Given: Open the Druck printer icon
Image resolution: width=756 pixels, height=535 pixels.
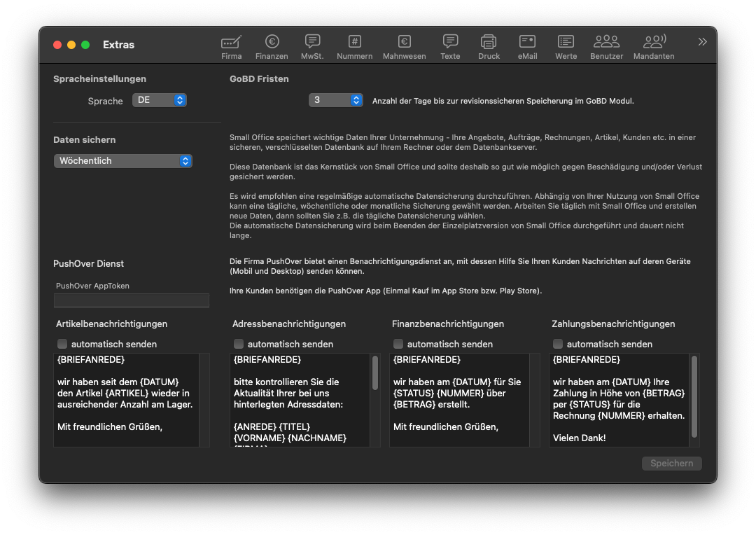Looking at the screenshot, I should point(489,43).
